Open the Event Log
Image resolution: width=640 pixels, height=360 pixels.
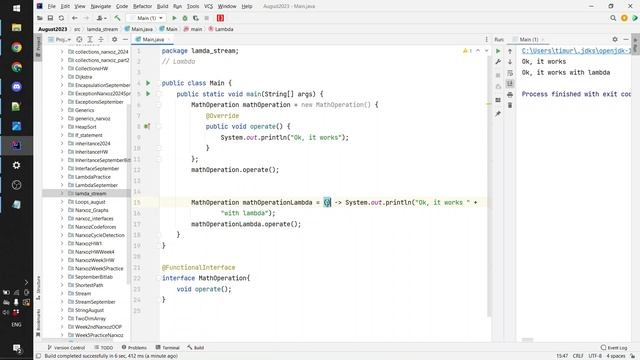tap(614, 348)
